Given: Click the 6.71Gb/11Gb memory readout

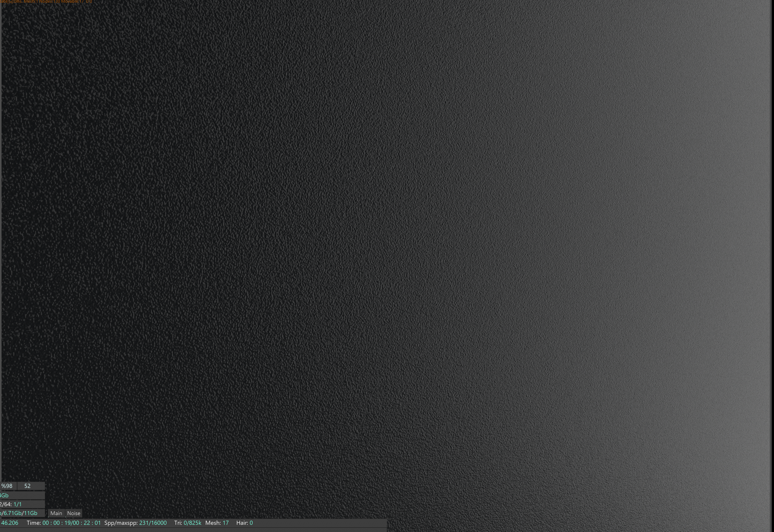Looking at the screenshot, I should 20,513.
